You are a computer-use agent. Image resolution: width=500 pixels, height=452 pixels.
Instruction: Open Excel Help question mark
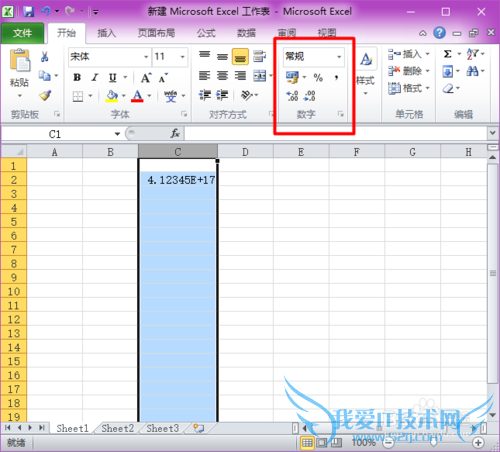439,33
